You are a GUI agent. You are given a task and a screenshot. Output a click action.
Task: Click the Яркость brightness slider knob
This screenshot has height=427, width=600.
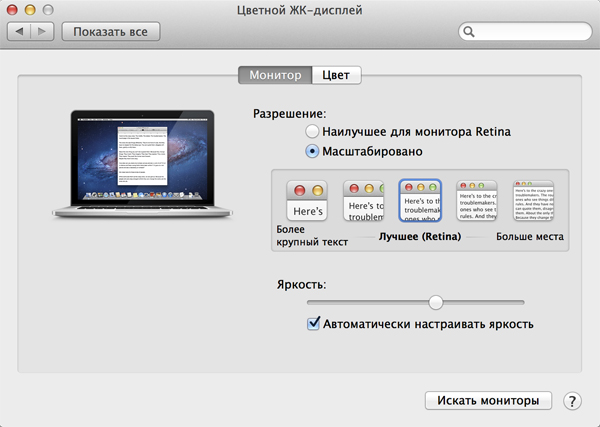click(x=435, y=302)
